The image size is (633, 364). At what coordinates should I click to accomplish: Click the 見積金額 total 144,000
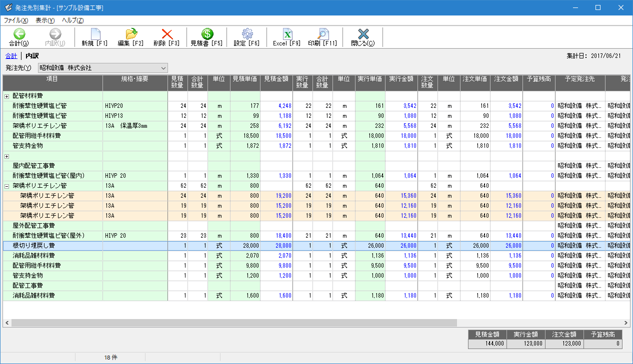tap(487, 344)
